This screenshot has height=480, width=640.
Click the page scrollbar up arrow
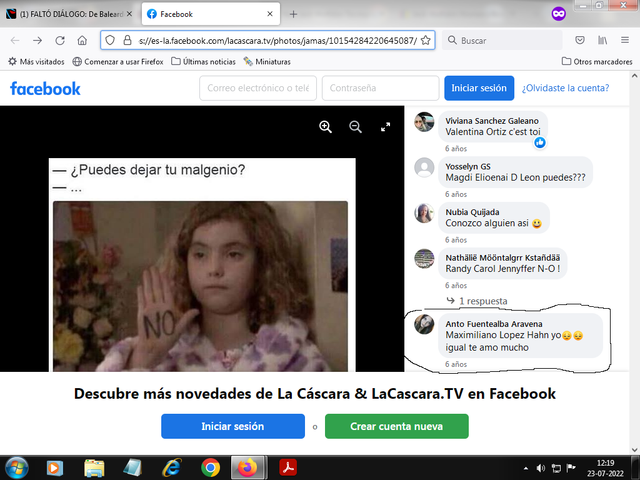pyautogui.click(x=634, y=76)
